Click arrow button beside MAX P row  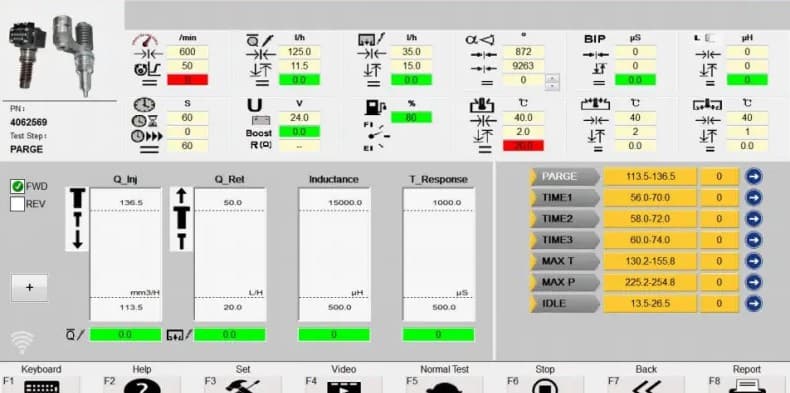click(753, 282)
